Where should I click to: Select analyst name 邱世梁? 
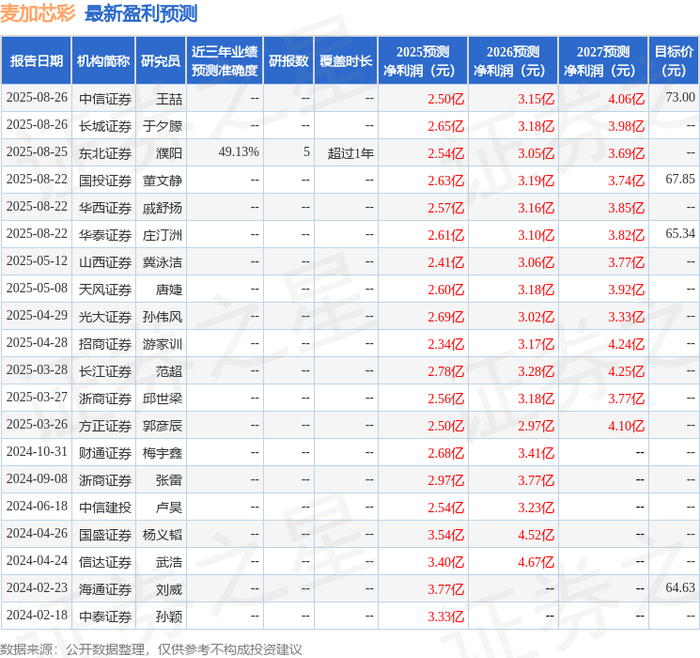coord(162,398)
